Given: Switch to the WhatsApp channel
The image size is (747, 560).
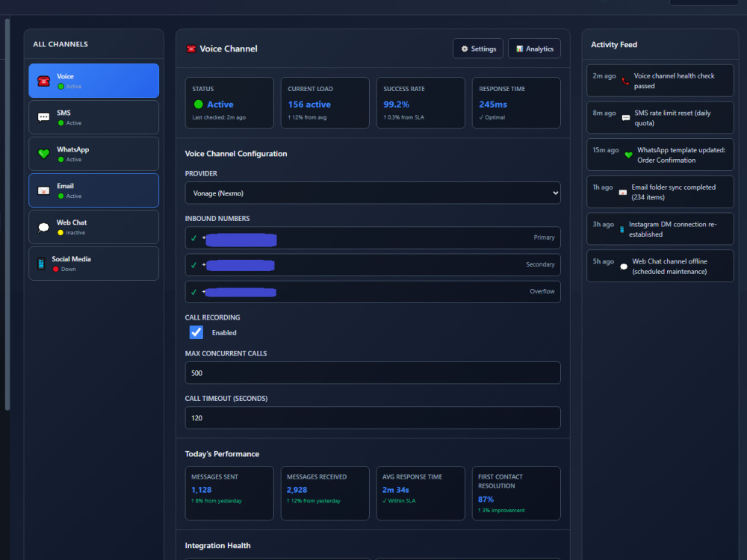Looking at the screenshot, I should tap(94, 154).
